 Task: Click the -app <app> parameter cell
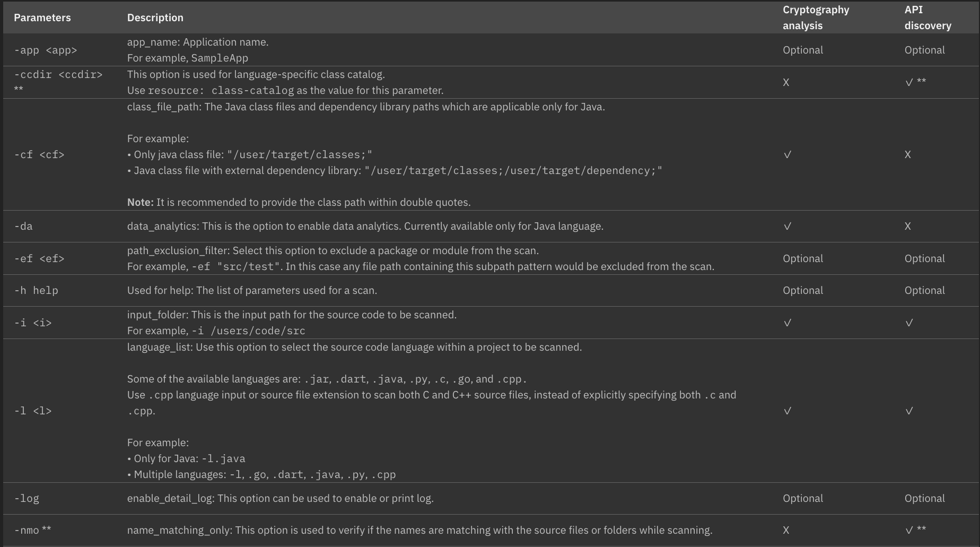point(46,50)
